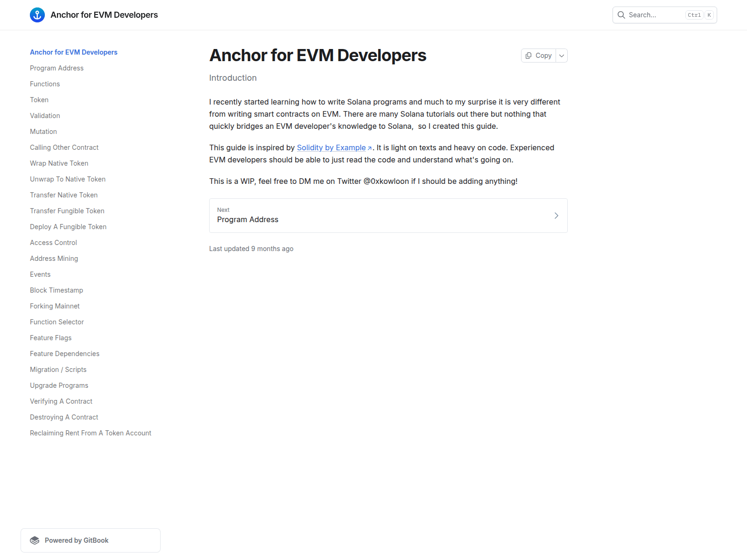Image resolution: width=747 pixels, height=560 pixels.
Task: Open Unwrap To Native Token page
Action: pos(68,179)
